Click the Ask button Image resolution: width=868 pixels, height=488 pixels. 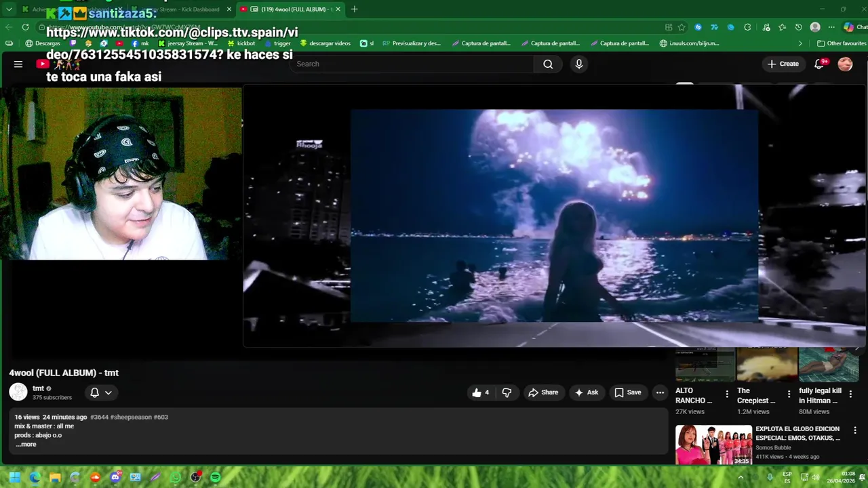pos(586,392)
